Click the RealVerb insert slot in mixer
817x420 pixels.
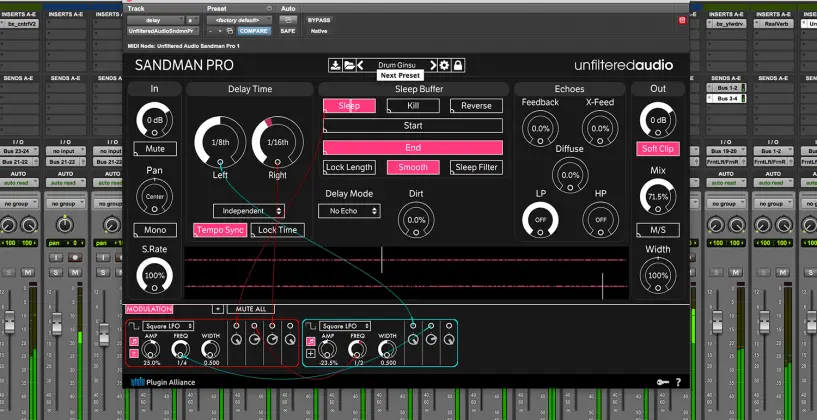click(773, 24)
